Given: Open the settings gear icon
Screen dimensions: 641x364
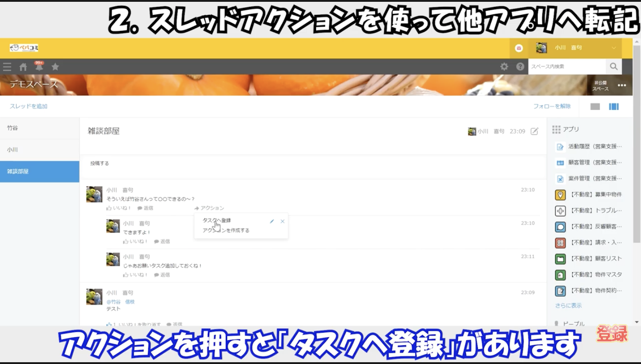Looking at the screenshot, I should 504,66.
